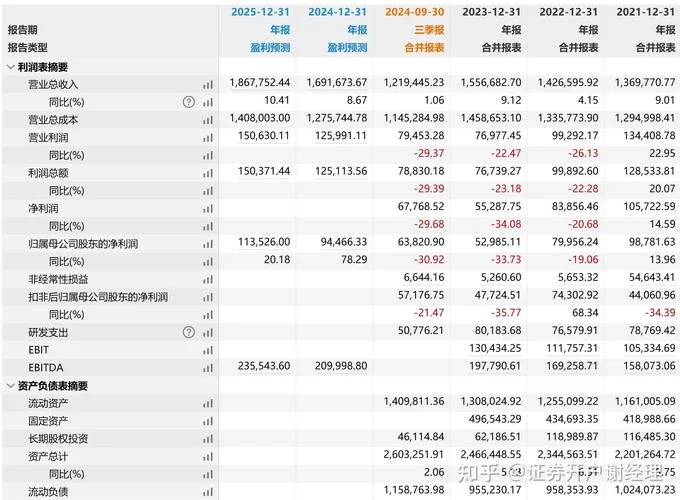Image resolution: width=680 pixels, height=500 pixels.
Task: Open chart icon for 归属母公司股东的净利润 row
Action: coord(208,244)
